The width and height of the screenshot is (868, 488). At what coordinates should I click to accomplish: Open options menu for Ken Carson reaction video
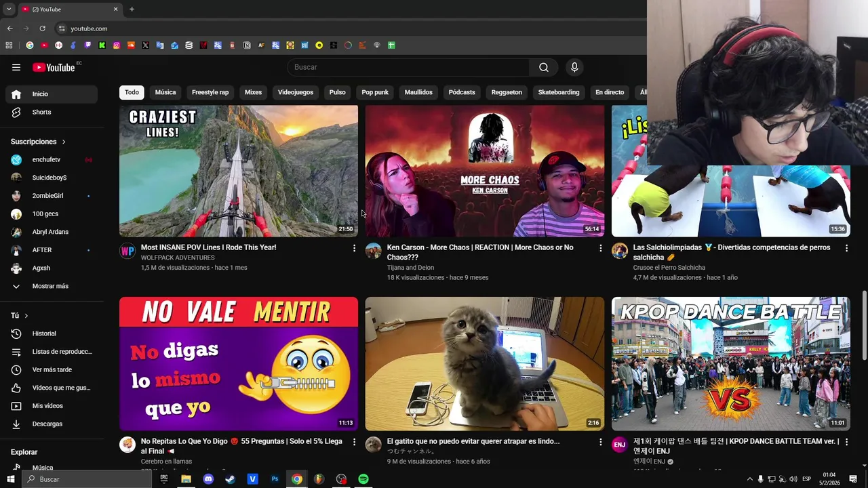click(x=600, y=249)
